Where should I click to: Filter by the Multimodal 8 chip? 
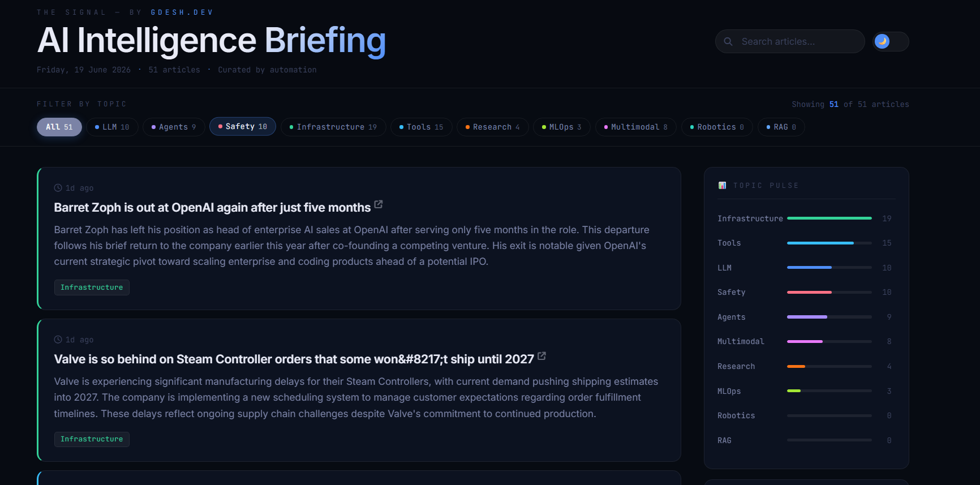point(636,127)
